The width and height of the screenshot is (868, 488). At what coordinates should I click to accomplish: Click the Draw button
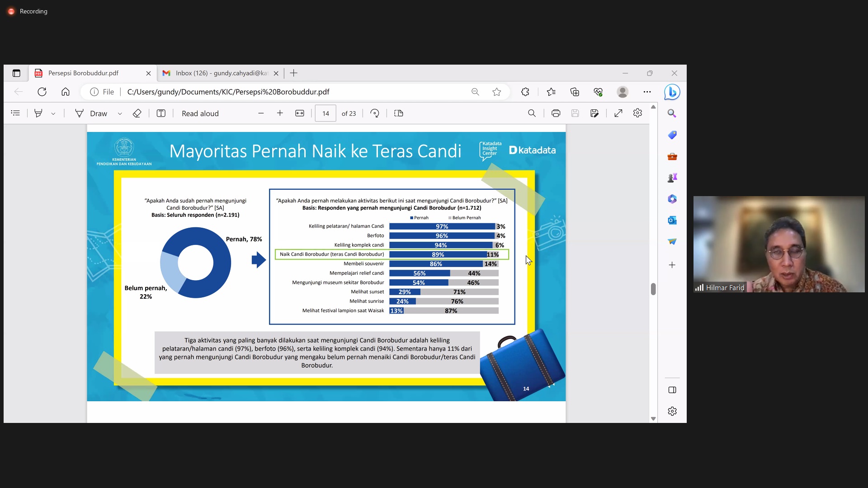(91, 113)
